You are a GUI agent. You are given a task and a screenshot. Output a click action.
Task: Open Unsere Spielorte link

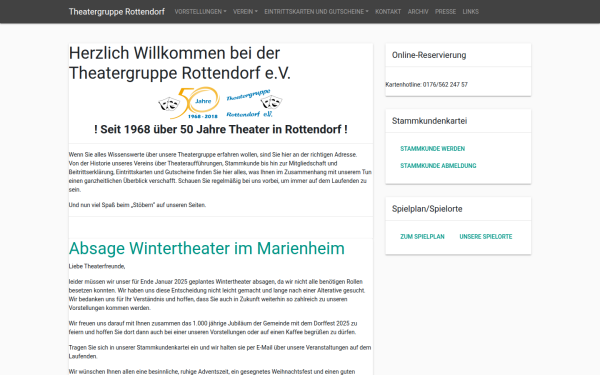coord(486,236)
